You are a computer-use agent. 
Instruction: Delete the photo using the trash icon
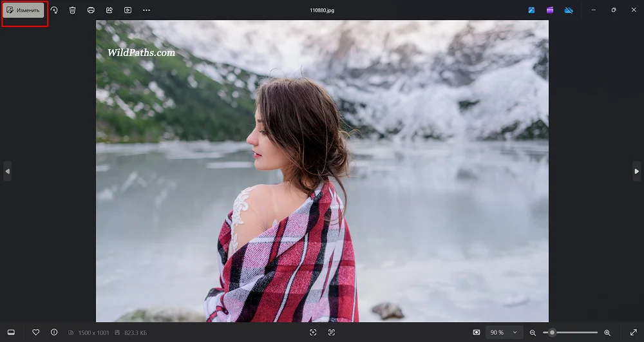(73, 10)
